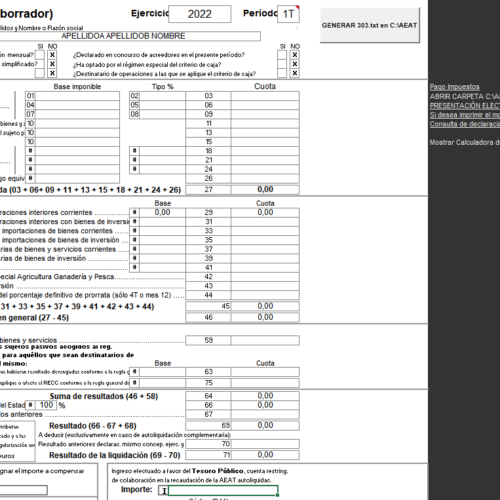Click the Cuota cell for box 26
The image size is (500, 500).
point(265,178)
